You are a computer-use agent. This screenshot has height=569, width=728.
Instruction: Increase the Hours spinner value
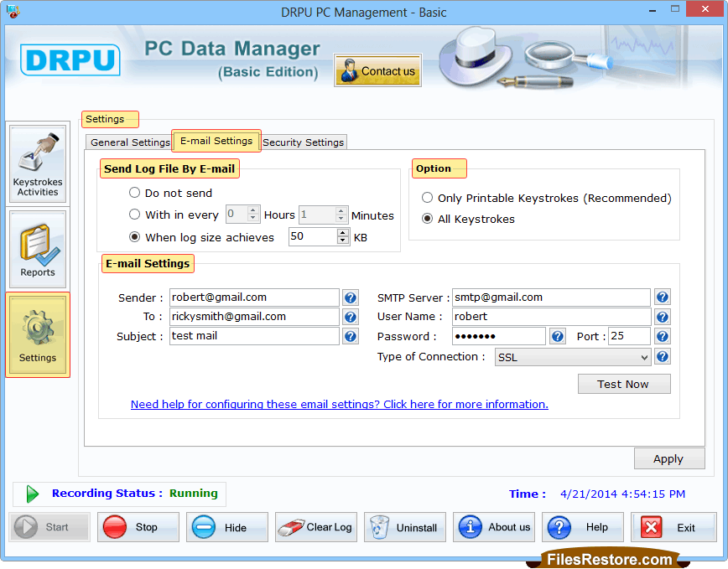(x=253, y=210)
